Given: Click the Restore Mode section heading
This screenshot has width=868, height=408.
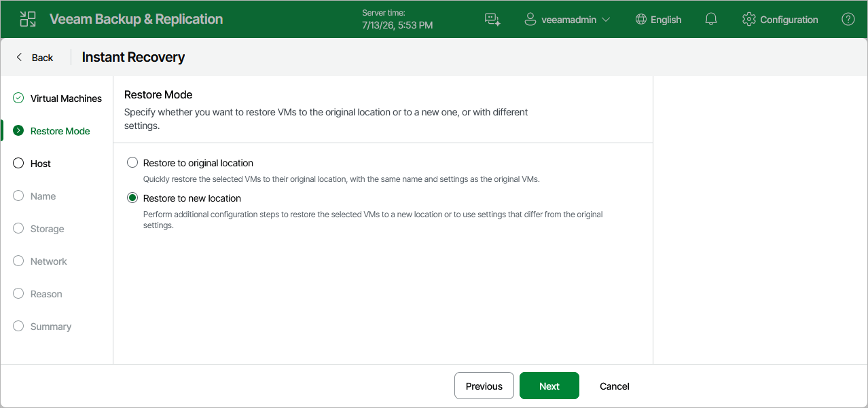Looking at the screenshot, I should click(158, 94).
